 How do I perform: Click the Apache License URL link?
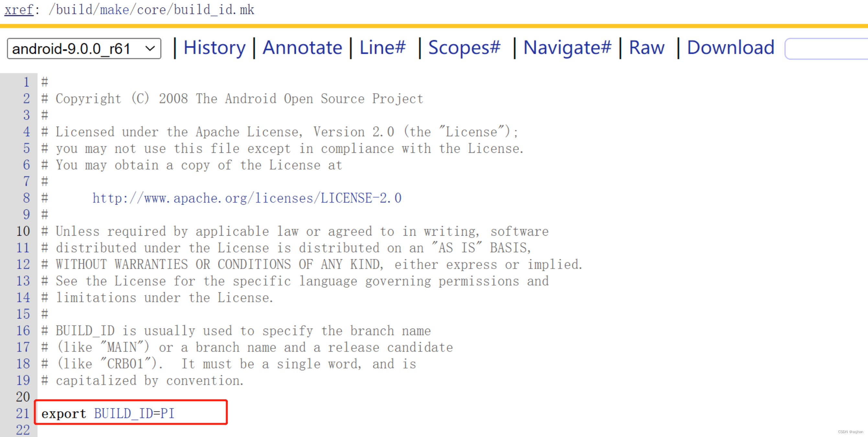tap(248, 198)
